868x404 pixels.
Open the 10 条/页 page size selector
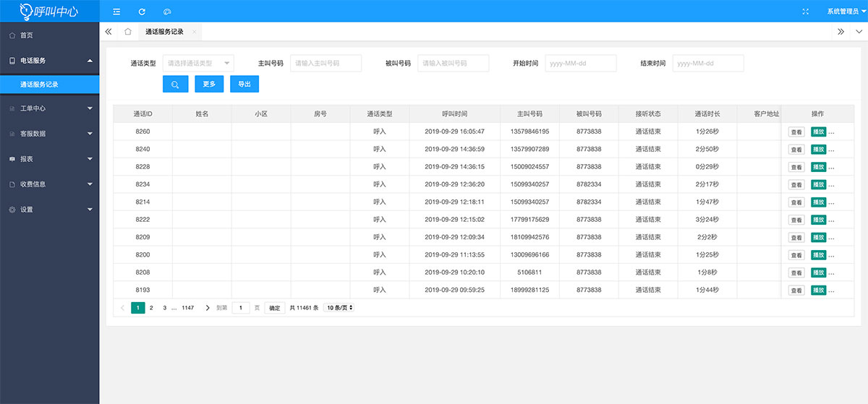click(x=339, y=307)
